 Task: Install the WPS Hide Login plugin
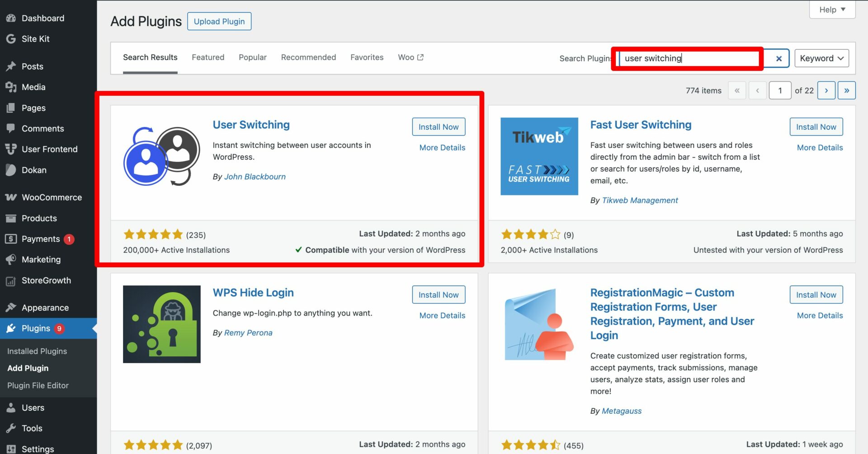[x=439, y=295]
